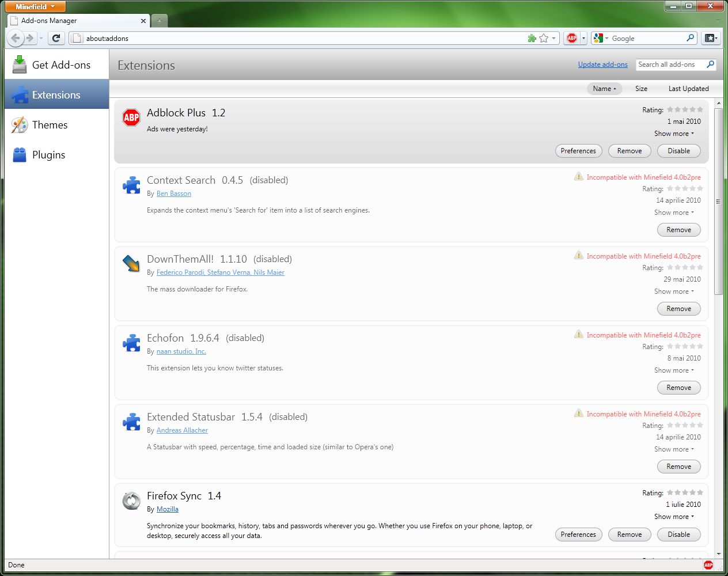728x576 pixels.
Task: Disable the Adblock Plus extension
Action: [678, 151]
